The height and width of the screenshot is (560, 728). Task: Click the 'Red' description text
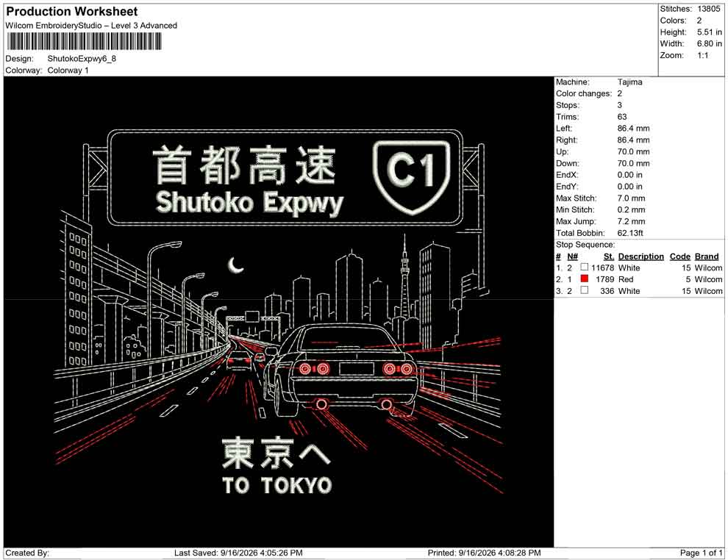(x=625, y=279)
